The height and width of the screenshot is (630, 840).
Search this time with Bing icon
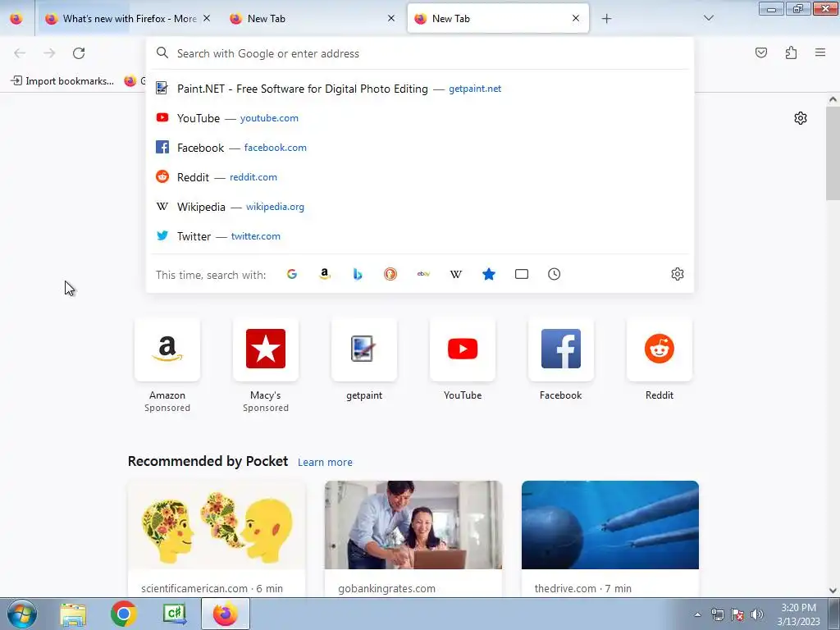pos(358,274)
